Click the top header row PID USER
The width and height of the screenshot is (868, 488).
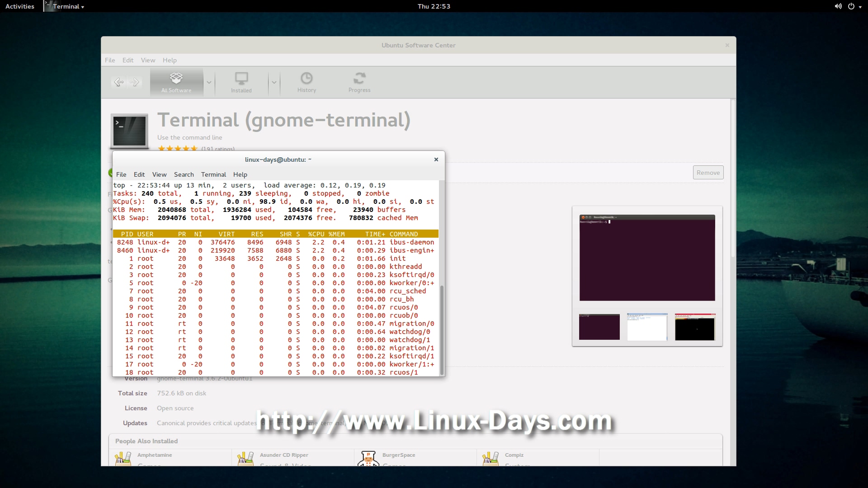(275, 234)
